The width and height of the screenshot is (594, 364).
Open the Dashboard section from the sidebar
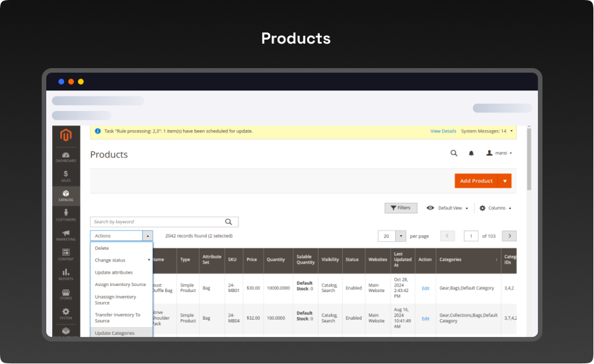click(65, 157)
